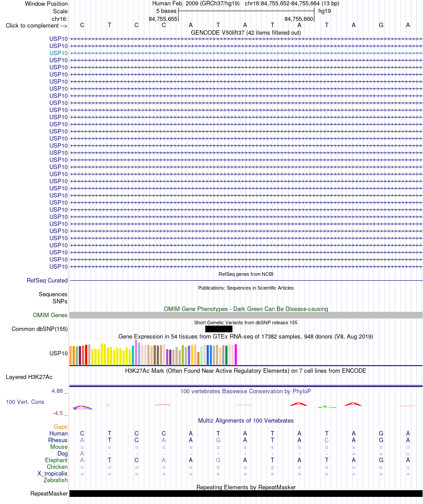Click the 'RefSeq genes from NCBI' title

click(x=246, y=274)
